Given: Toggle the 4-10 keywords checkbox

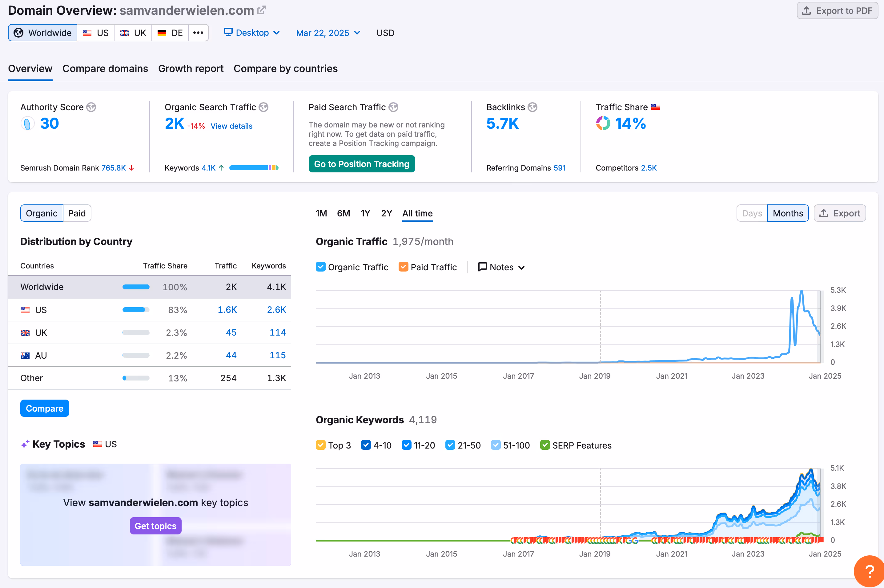Looking at the screenshot, I should tap(366, 445).
